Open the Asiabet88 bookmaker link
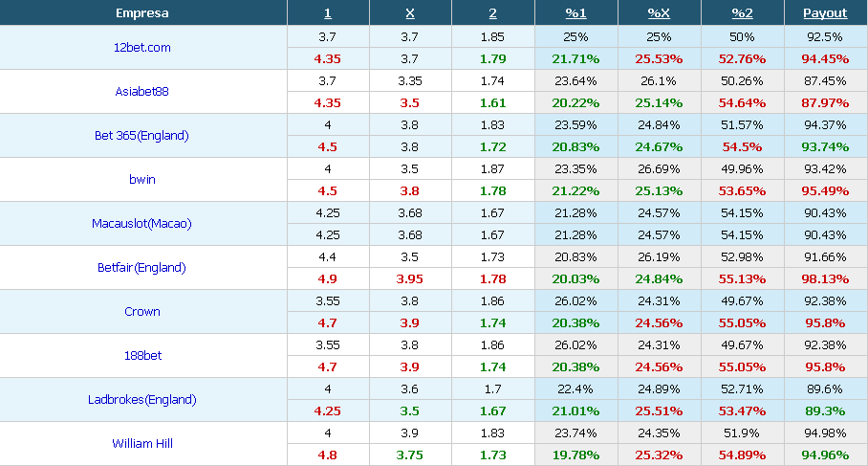Viewport: 868px width, 466px height. [x=141, y=92]
